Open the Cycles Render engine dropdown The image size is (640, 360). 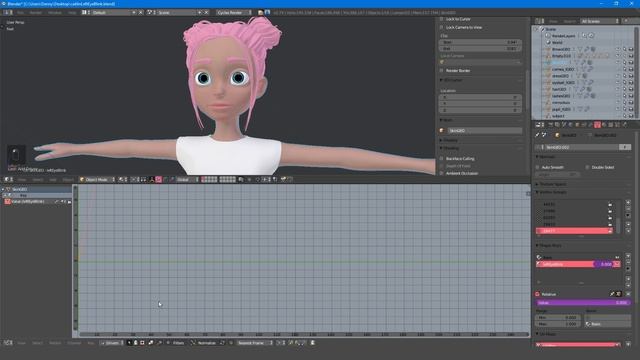[234, 13]
